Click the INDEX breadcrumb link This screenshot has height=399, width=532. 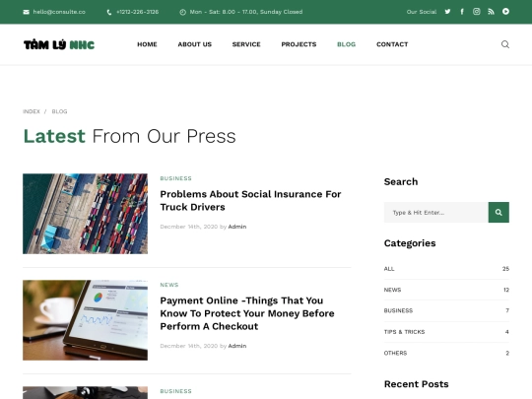click(32, 111)
